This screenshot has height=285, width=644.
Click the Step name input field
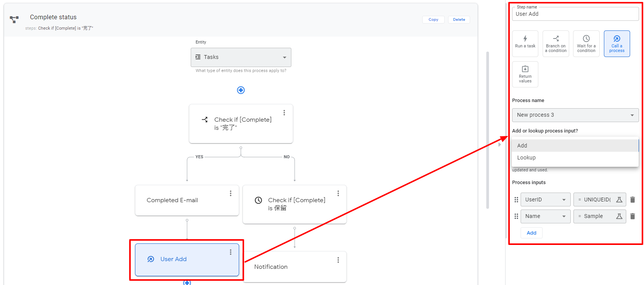575,14
